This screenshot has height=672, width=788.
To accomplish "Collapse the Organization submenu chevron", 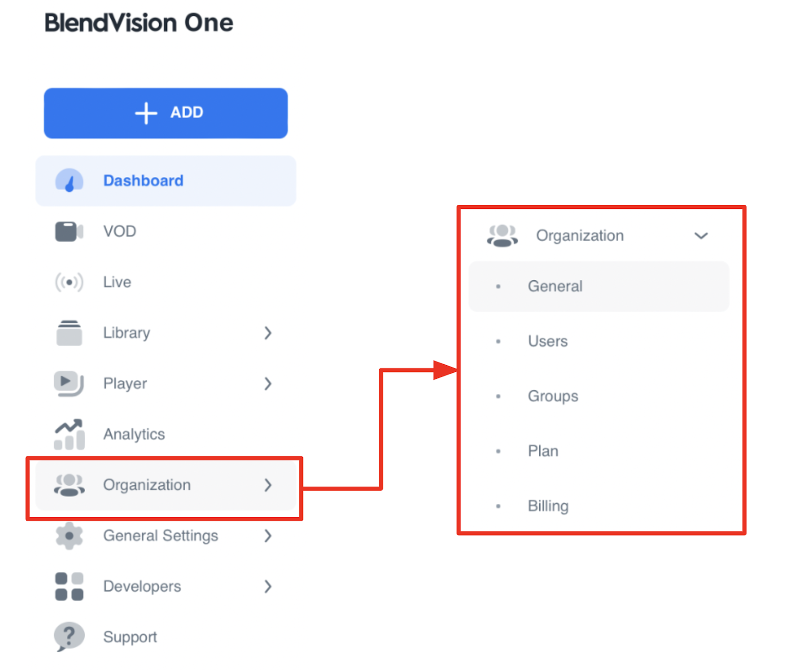I will [x=701, y=235].
